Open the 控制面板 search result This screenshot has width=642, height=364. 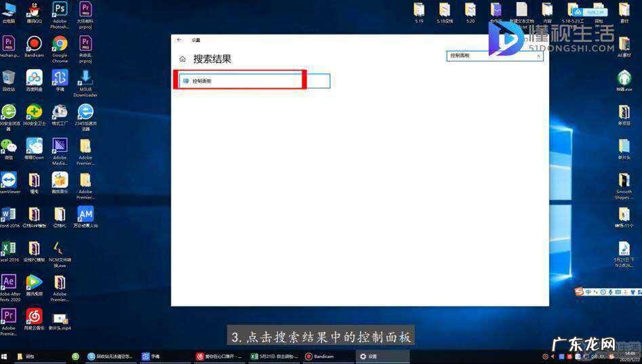pos(254,81)
